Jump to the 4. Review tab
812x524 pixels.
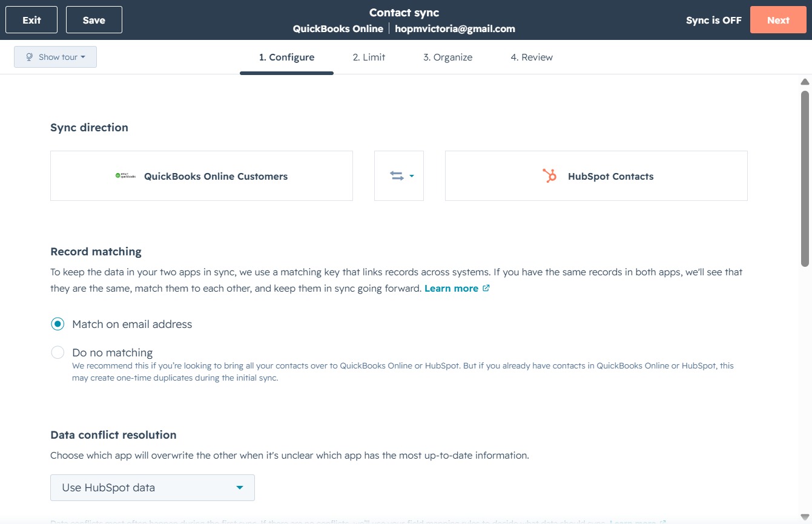coord(532,57)
